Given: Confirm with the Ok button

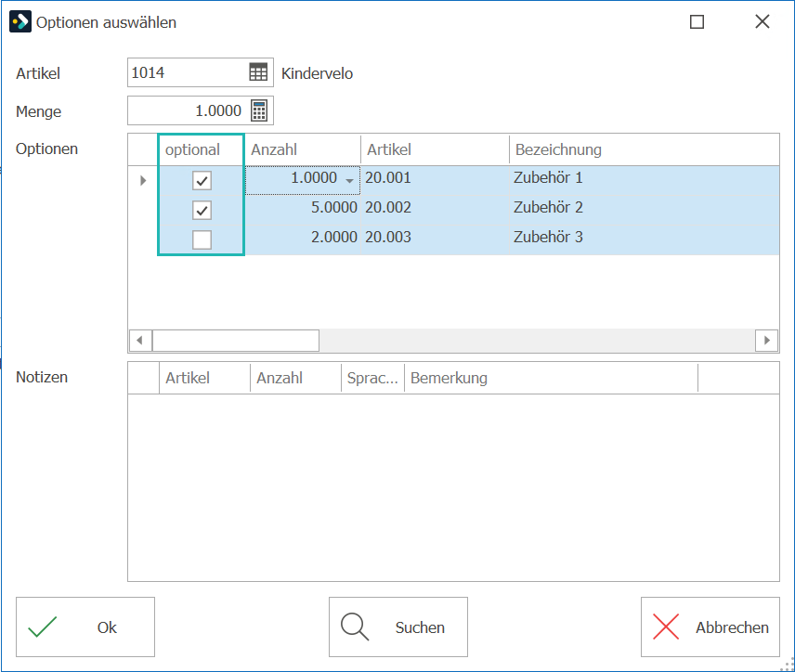Looking at the screenshot, I should tap(85, 627).
